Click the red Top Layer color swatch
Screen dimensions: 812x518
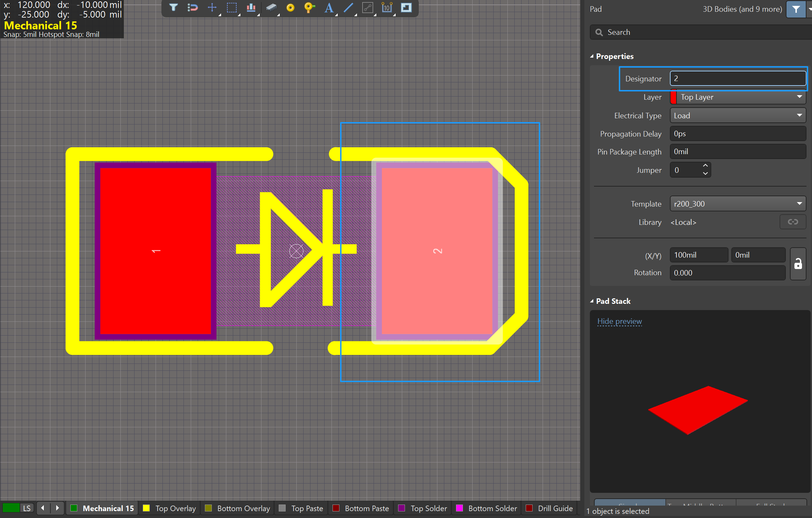tap(673, 97)
